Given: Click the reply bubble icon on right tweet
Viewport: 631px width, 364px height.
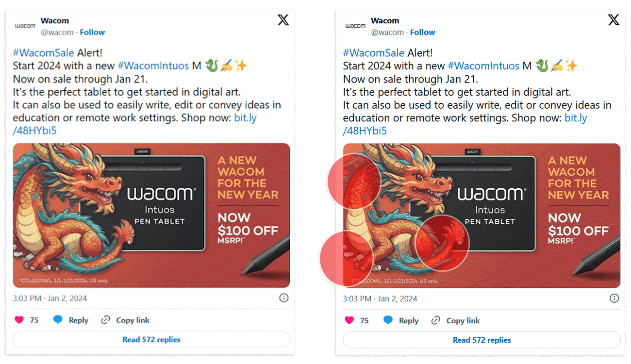Looking at the screenshot, I should (388, 320).
